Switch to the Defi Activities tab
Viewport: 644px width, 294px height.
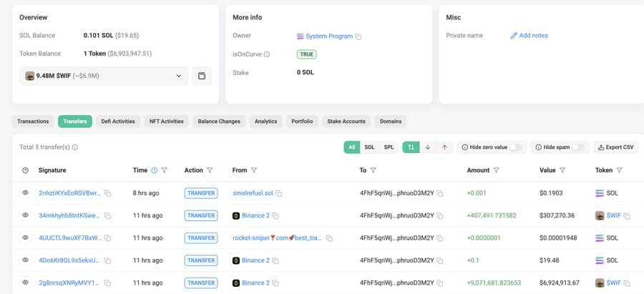(x=118, y=122)
